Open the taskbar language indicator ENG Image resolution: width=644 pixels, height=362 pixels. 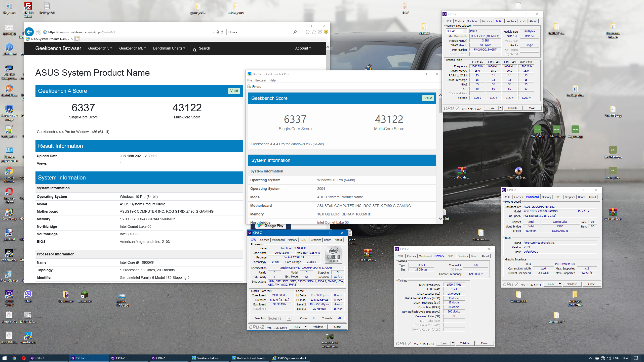[x=616, y=358]
